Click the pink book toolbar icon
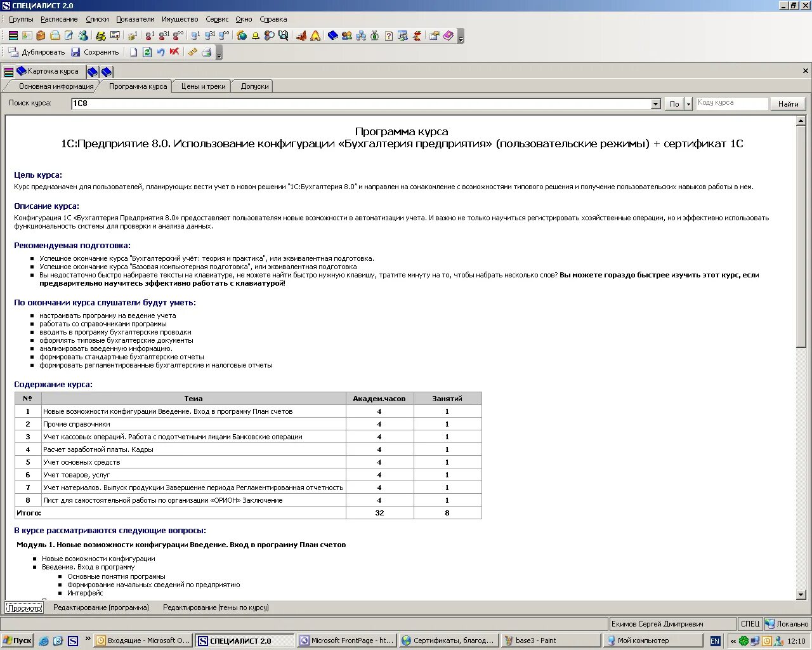The width and height of the screenshot is (812, 650). 449,36
